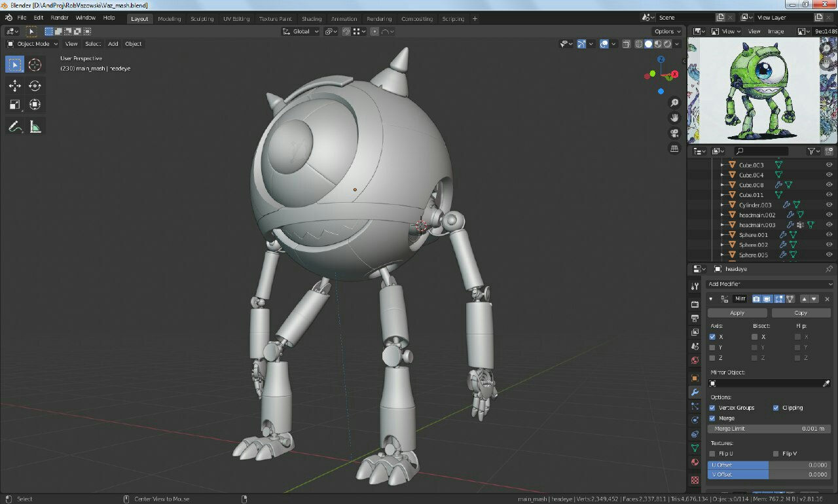The width and height of the screenshot is (838, 504).
Task: Expand Cylinder.003 in the outliner
Action: [723, 205]
